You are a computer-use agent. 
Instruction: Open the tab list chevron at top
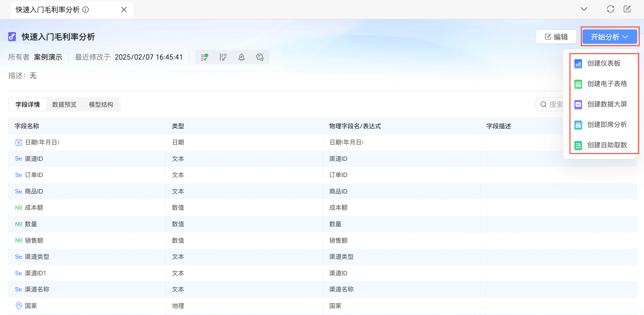coord(584,9)
